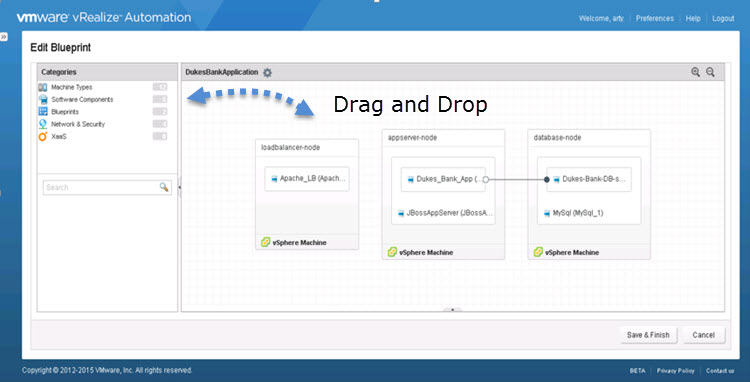The image size is (750, 382).
Task: Click the Software Components category icon
Action: pyautogui.click(x=43, y=99)
